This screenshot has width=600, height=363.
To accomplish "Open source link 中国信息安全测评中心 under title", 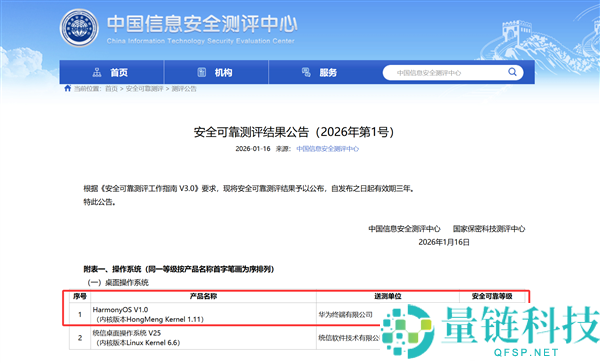I will [328, 149].
